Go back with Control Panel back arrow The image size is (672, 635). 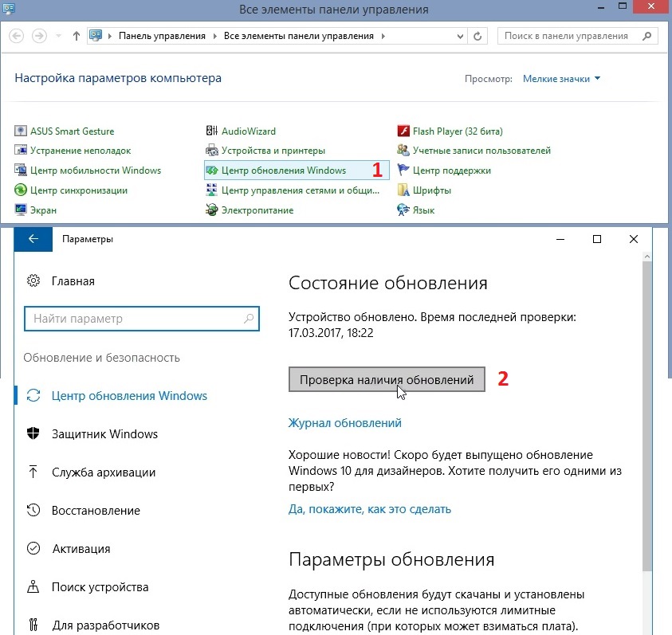click(16, 36)
